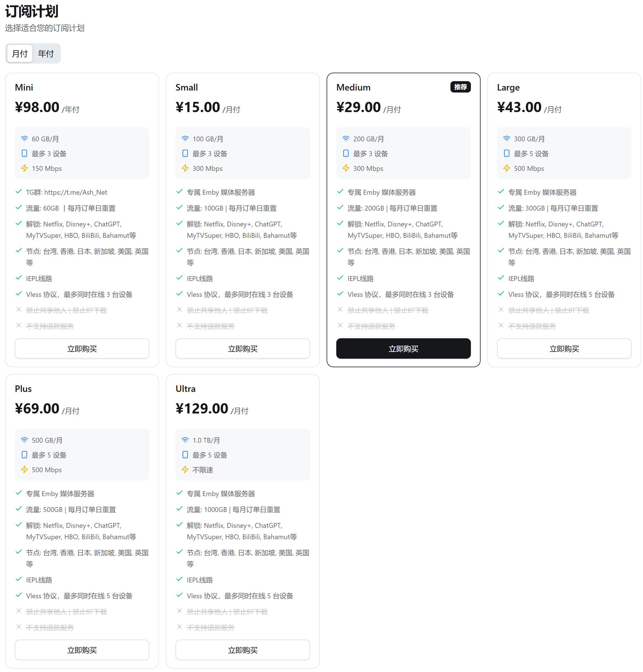Click the checkmark beside Medium IEPL线路

[340, 278]
